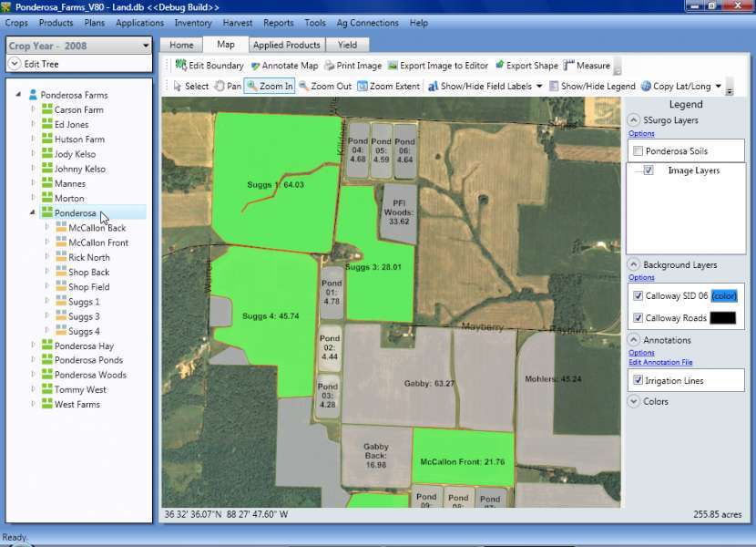756x547 pixels.
Task: Enable the Ponderosa Soils layer
Action: (639, 150)
